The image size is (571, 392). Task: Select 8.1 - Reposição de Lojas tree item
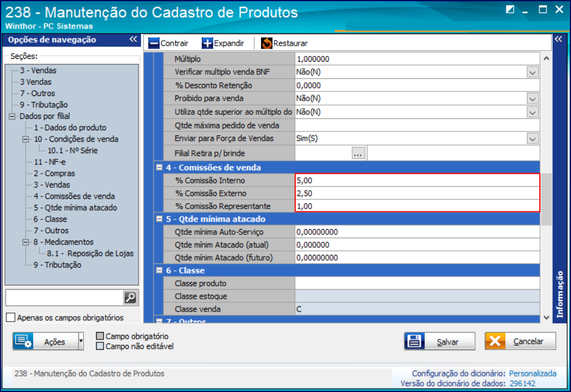pos(90,253)
